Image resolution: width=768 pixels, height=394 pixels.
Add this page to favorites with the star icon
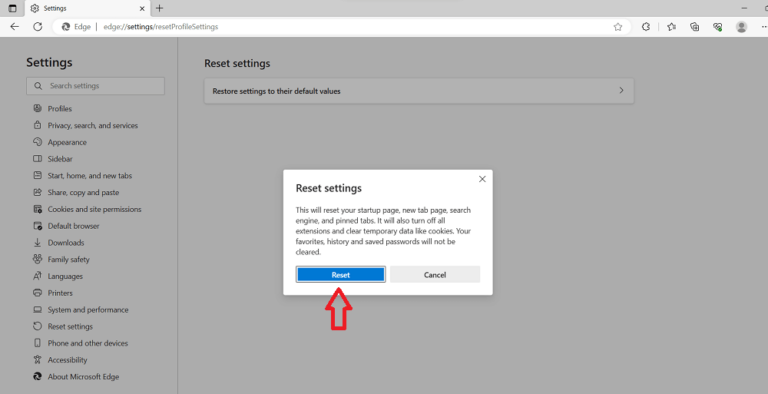618,27
